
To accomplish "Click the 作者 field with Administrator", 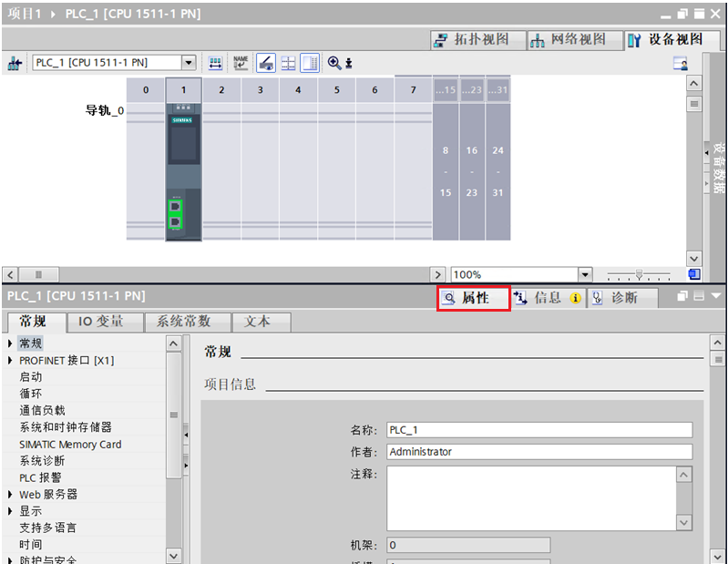I will (539, 452).
